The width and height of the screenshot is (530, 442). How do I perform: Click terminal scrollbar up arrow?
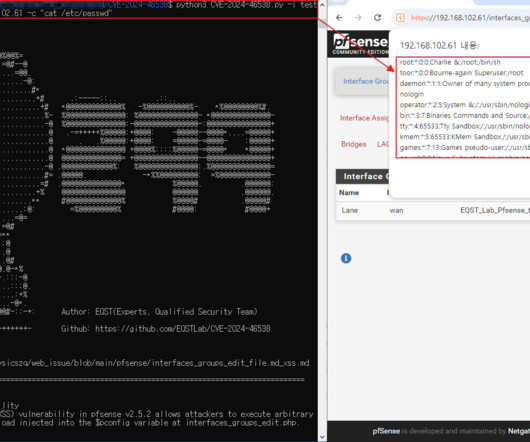tap(322, 5)
